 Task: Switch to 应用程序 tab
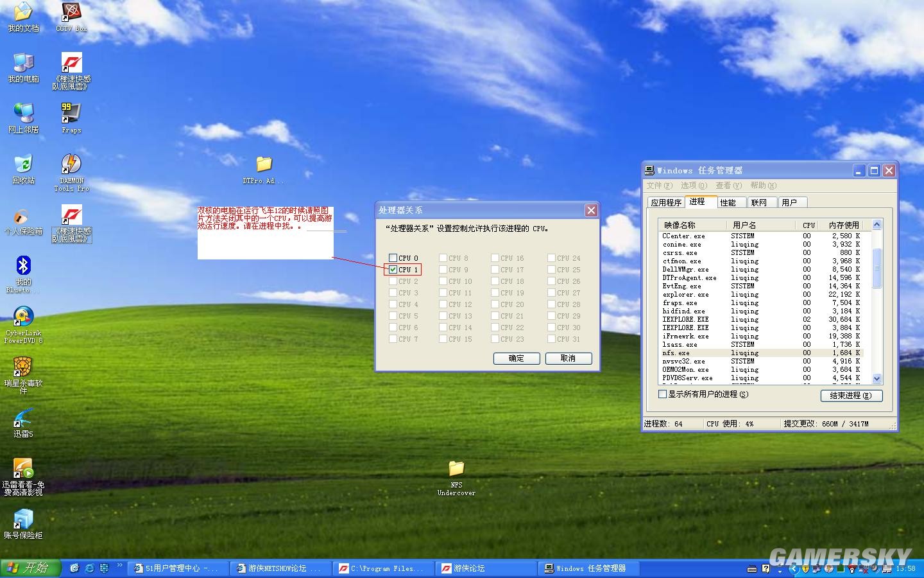click(x=666, y=202)
